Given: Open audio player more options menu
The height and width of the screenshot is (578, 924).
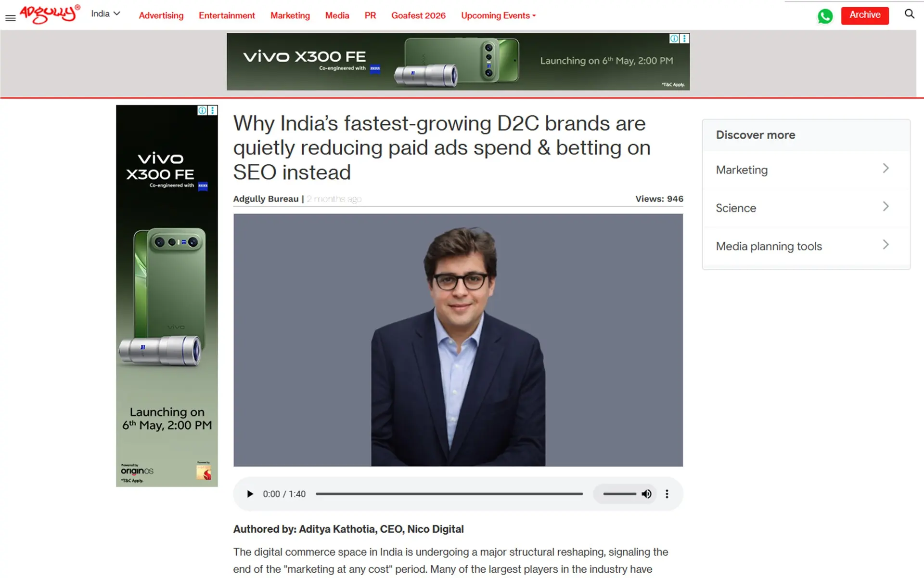Looking at the screenshot, I should coord(667,494).
